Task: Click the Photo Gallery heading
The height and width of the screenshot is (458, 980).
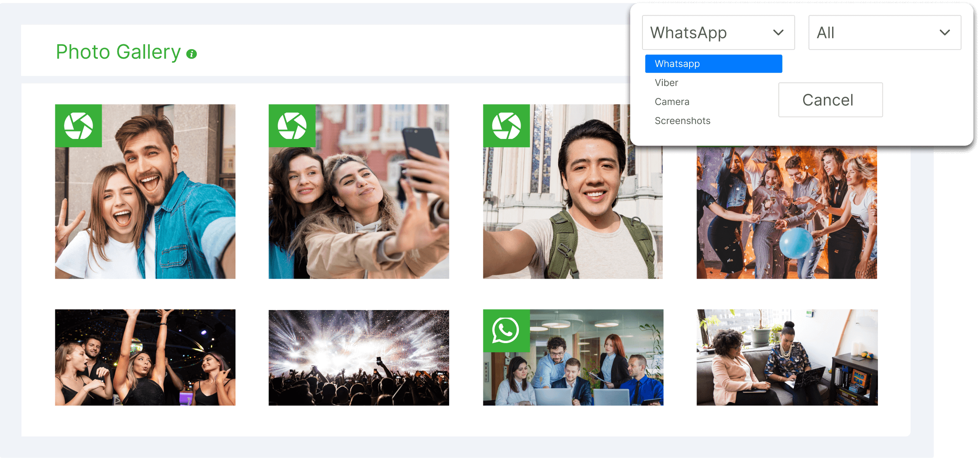Action: (118, 52)
